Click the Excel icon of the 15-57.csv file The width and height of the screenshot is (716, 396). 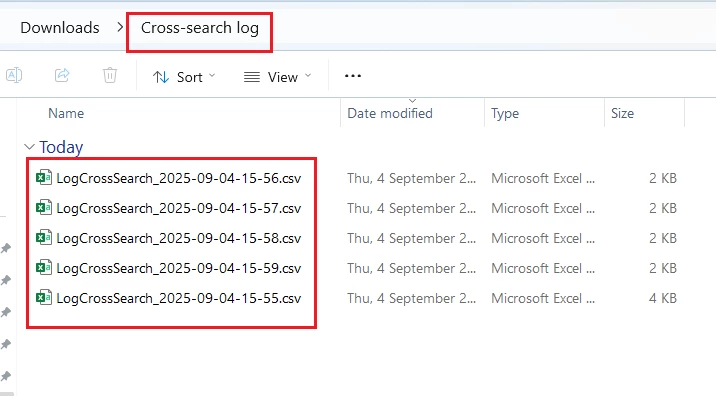(x=44, y=208)
